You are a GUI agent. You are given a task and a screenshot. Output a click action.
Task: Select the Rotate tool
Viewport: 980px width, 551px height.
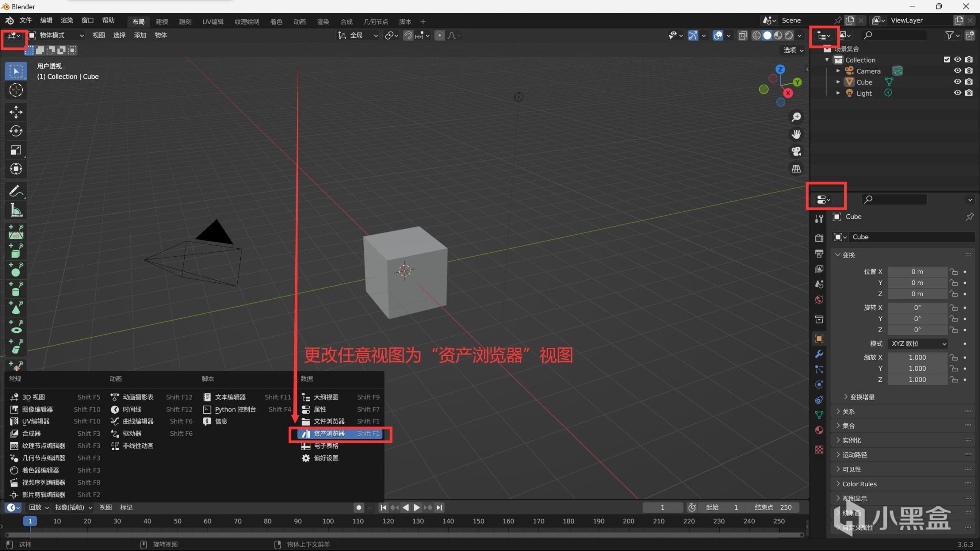[x=16, y=131]
